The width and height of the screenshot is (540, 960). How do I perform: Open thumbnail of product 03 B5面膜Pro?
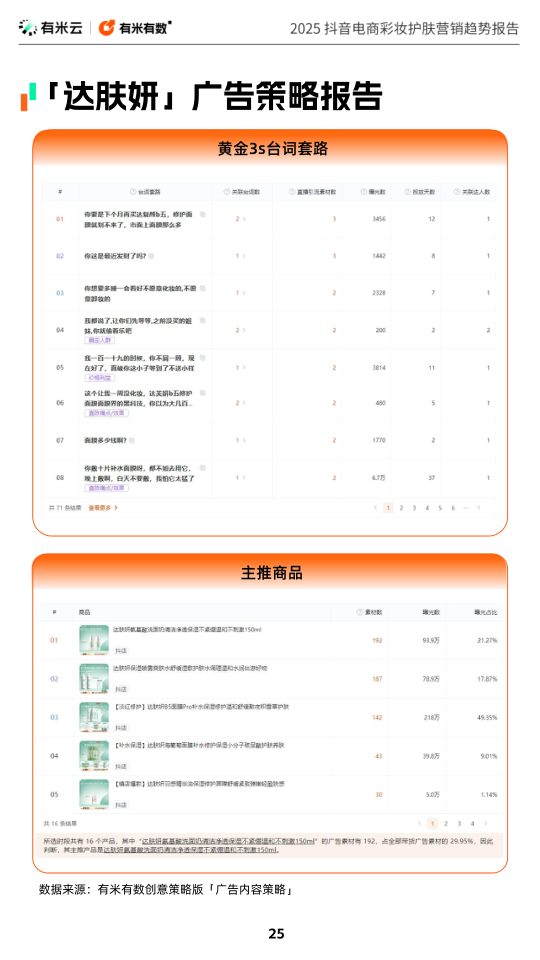pyautogui.click(x=94, y=717)
